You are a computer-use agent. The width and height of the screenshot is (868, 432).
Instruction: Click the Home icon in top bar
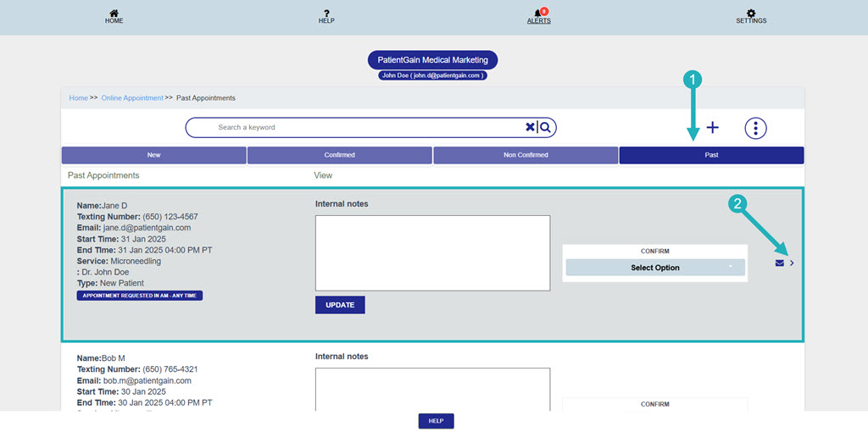click(114, 14)
